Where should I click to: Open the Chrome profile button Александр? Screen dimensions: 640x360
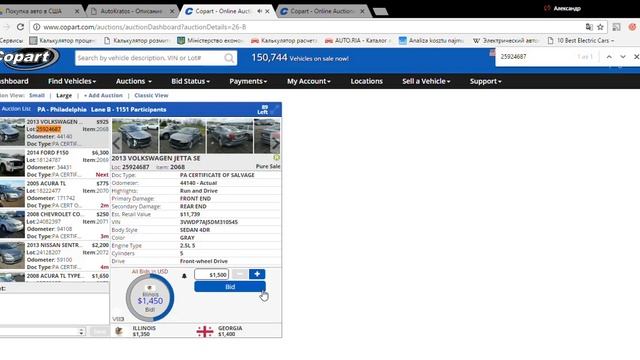tap(563, 8)
